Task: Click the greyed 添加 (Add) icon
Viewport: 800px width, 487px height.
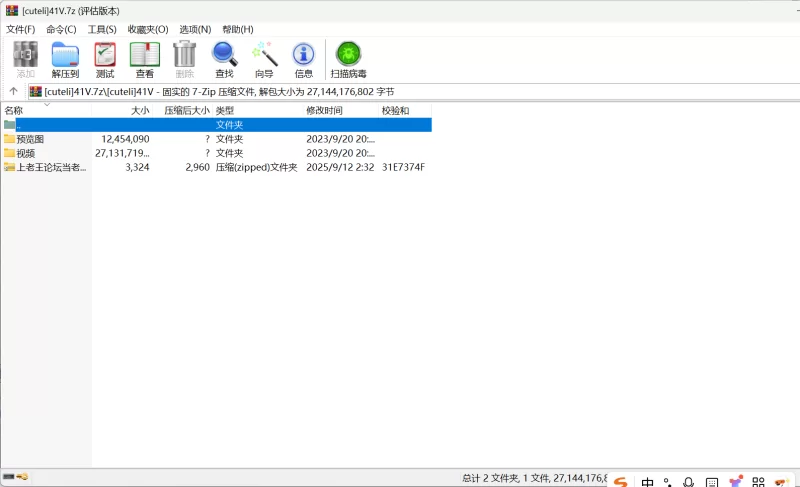Action: 26,55
